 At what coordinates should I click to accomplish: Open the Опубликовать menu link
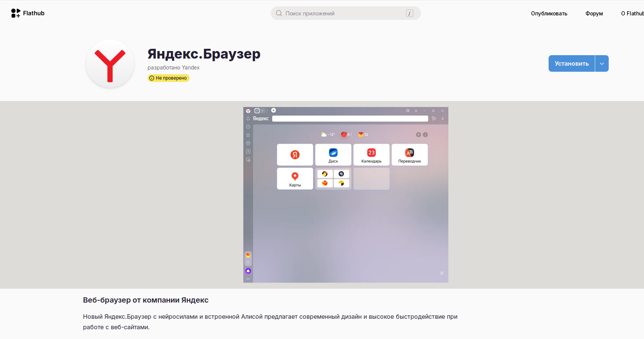click(549, 14)
